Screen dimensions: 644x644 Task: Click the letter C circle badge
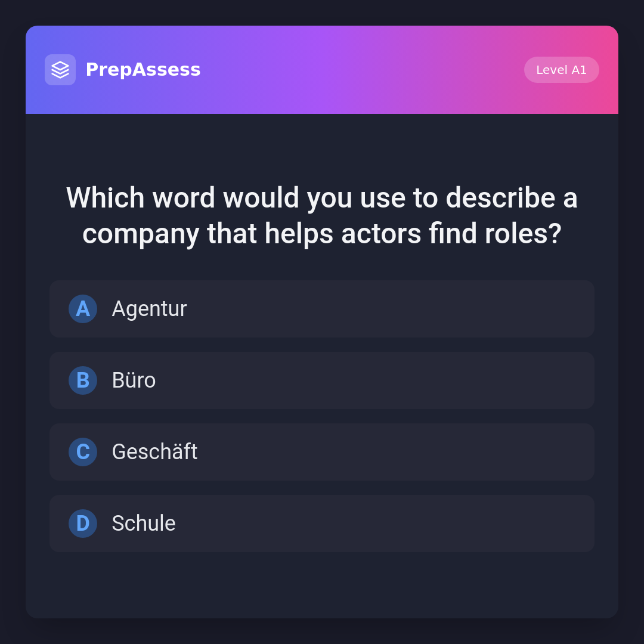pyautogui.click(x=83, y=452)
